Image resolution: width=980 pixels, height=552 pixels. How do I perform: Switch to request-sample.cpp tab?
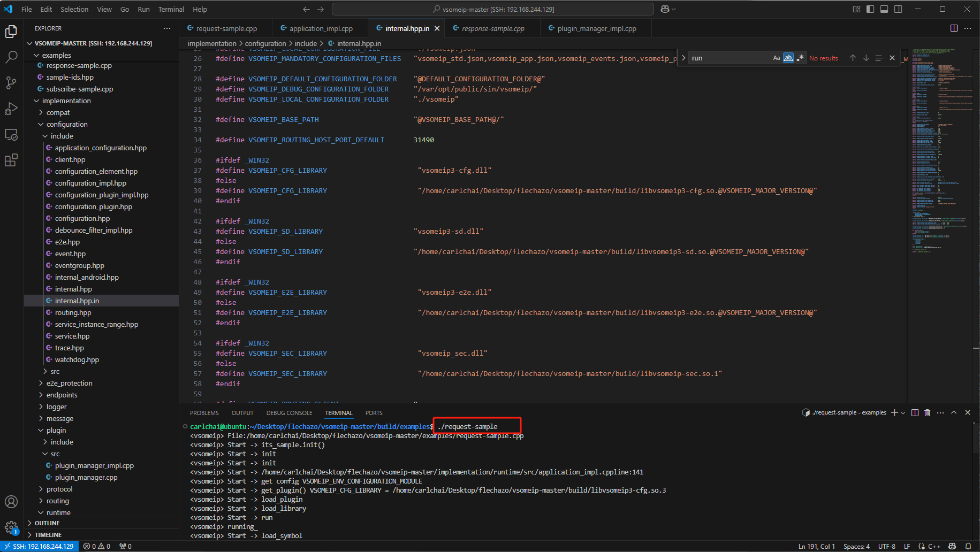226,28
